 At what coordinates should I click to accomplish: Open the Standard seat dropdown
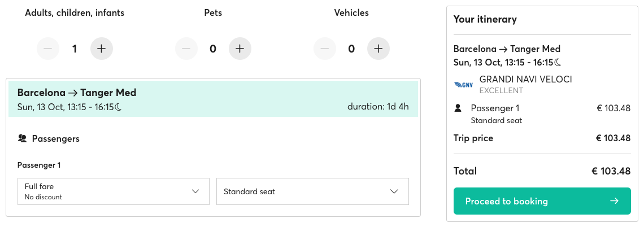pos(312,191)
